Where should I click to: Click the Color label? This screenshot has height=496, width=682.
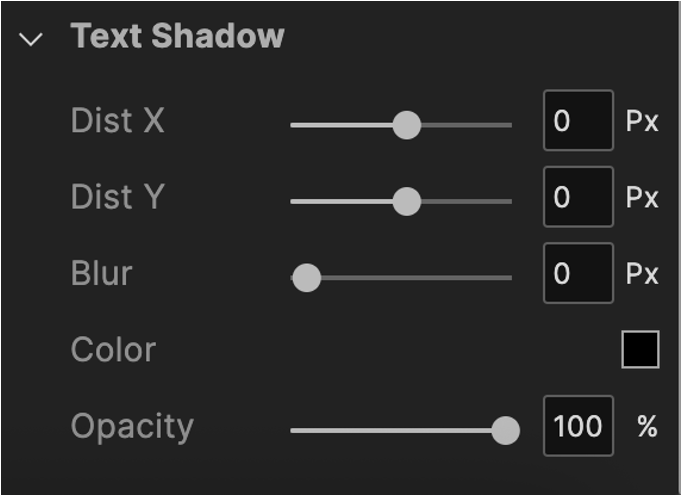[x=113, y=350]
